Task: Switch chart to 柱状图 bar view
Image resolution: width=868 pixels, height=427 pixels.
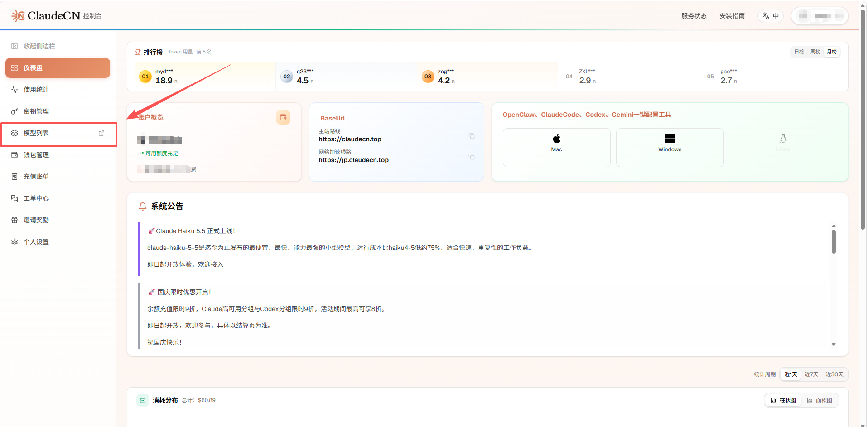Action: (x=783, y=400)
